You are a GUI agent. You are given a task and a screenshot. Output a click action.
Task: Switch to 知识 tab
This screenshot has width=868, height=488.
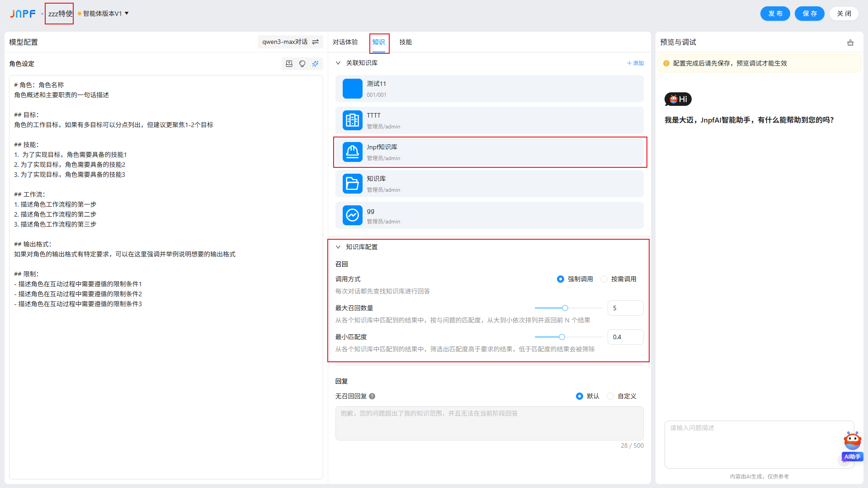pos(379,42)
